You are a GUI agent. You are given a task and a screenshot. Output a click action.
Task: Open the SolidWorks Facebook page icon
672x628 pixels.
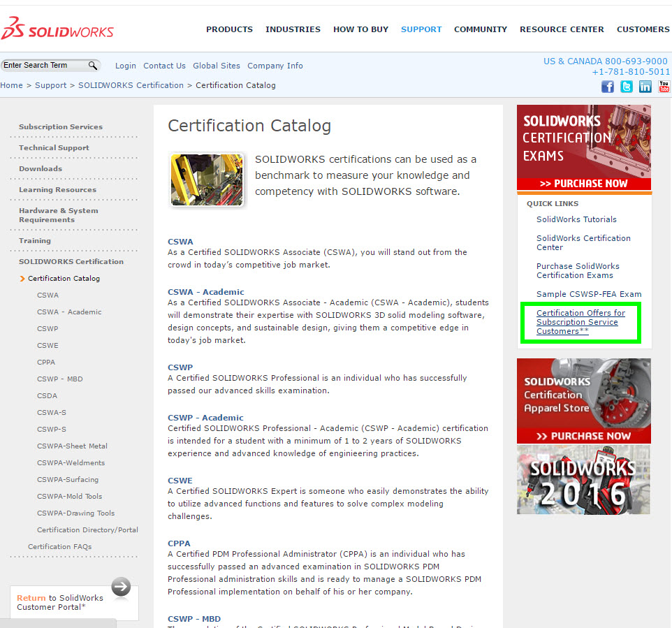pos(607,87)
